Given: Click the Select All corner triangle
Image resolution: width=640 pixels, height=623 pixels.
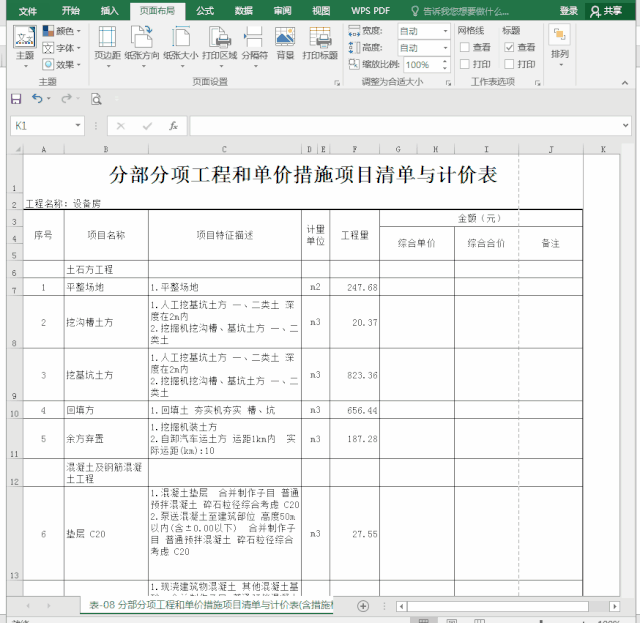Looking at the screenshot, I should (x=18, y=149).
